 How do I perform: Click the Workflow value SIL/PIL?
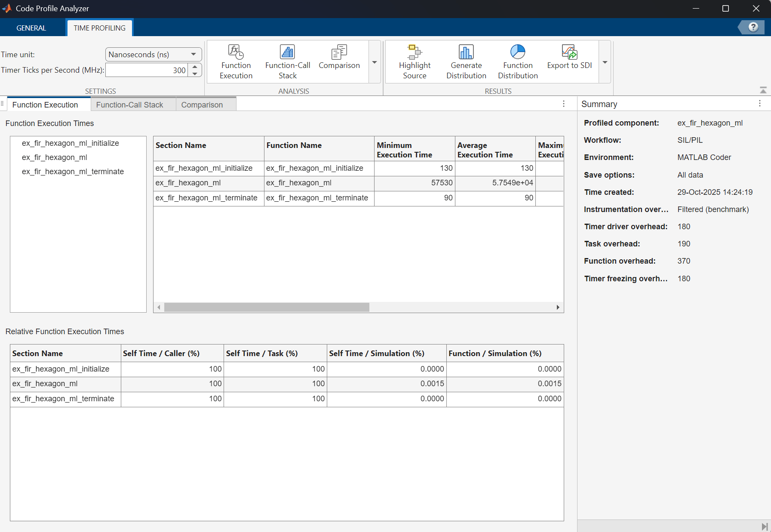[x=690, y=140]
